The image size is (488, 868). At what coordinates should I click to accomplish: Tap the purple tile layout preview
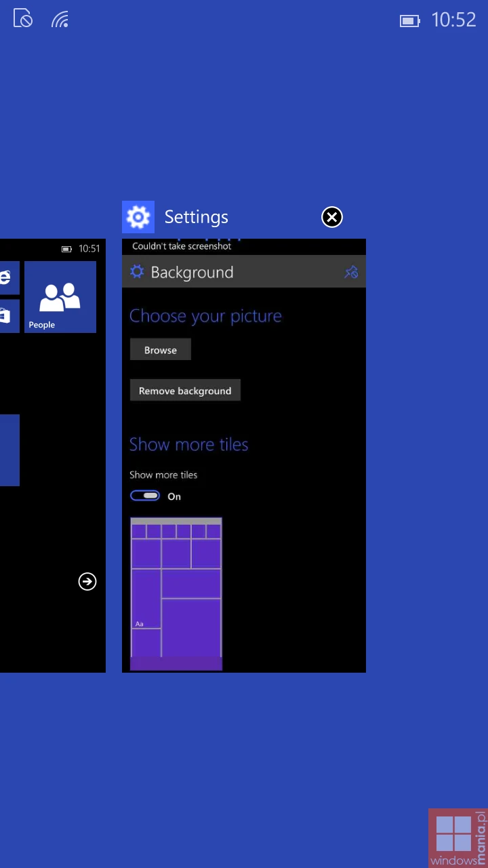click(176, 593)
